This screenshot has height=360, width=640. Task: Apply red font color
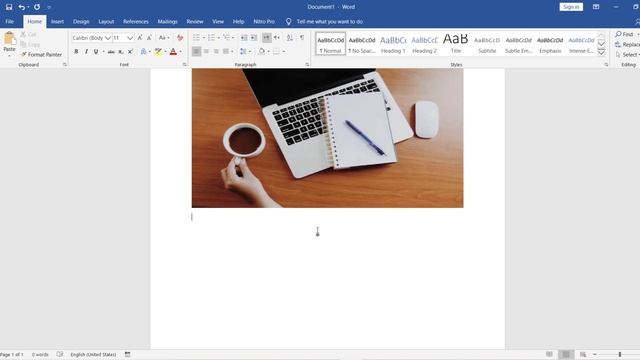[x=173, y=51]
